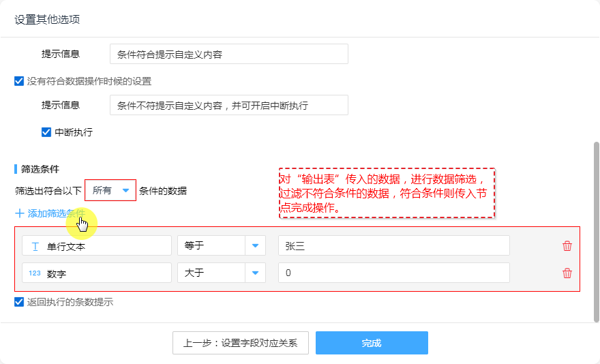The height and width of the screenshot is (364, 600).
Task: Delete the 数字 filter condition row
Action: coord(567,273)
